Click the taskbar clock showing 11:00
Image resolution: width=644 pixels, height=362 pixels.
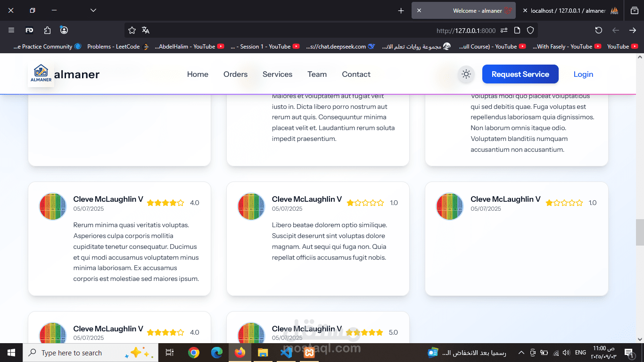[x=603, y=353]
